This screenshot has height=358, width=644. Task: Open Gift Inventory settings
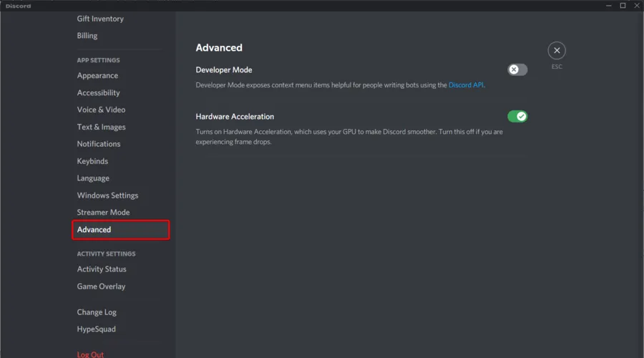tap(100, 19)
